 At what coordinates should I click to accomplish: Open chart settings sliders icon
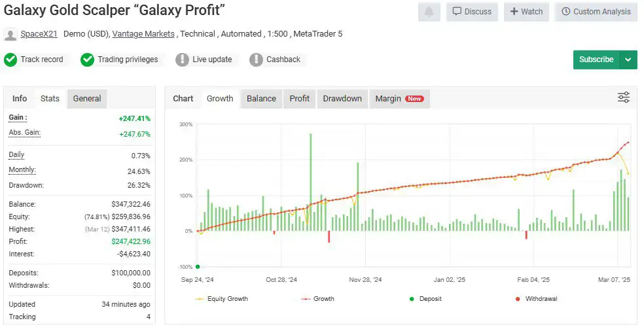(x=623, y=97)
